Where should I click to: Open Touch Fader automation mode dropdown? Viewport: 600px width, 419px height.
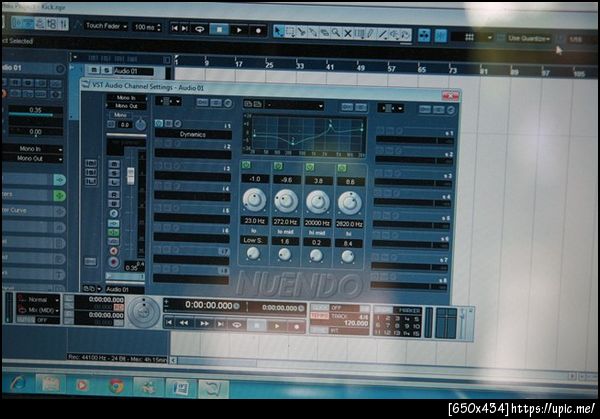point(106,26)
